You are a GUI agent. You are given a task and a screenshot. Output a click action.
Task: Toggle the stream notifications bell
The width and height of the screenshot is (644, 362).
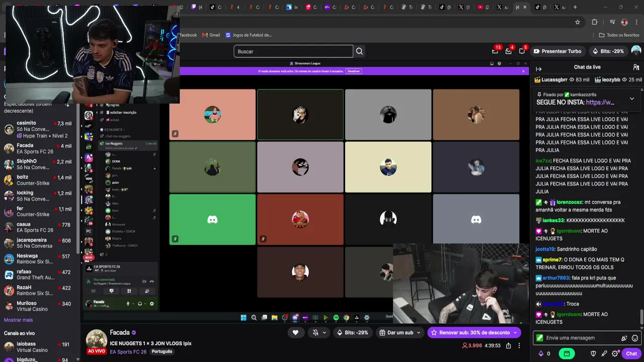coord(315,332)
